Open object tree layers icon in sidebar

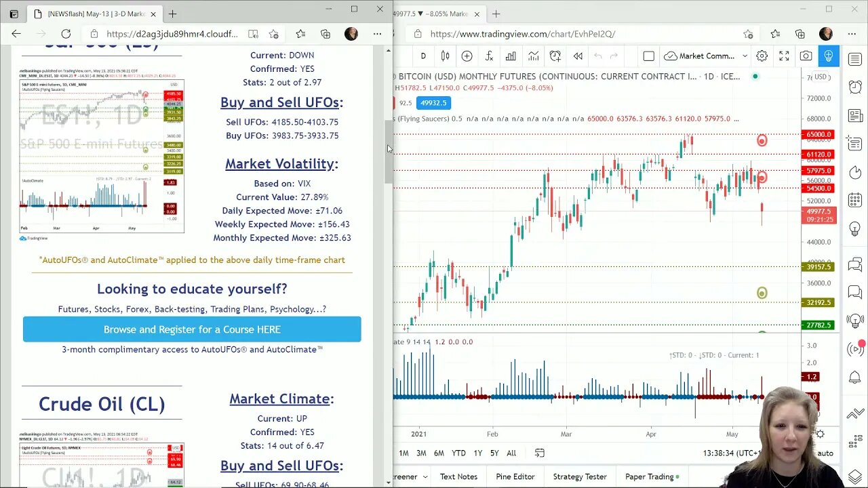[x=855, y=476]
